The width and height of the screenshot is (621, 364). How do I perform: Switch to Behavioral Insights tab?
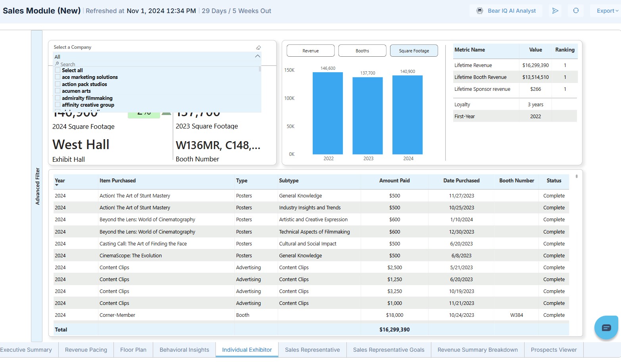click(x=184, y=350)
